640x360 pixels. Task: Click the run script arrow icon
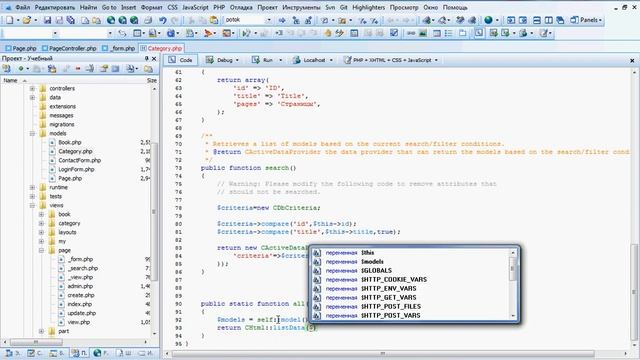coord(246,33)
